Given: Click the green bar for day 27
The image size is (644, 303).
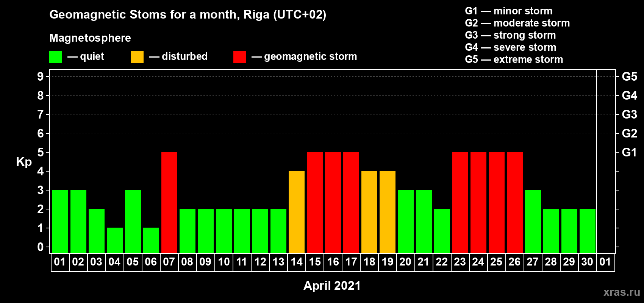Looking at the screenshot, I should tap(533, 222).
